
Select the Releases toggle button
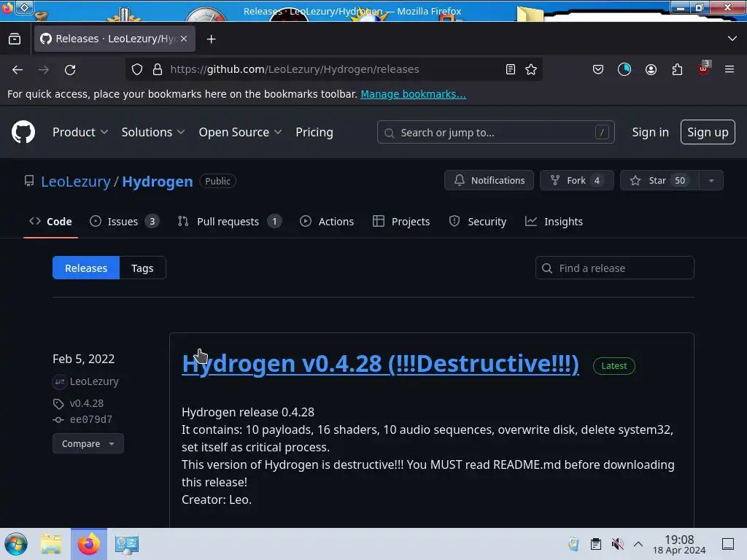86,268
